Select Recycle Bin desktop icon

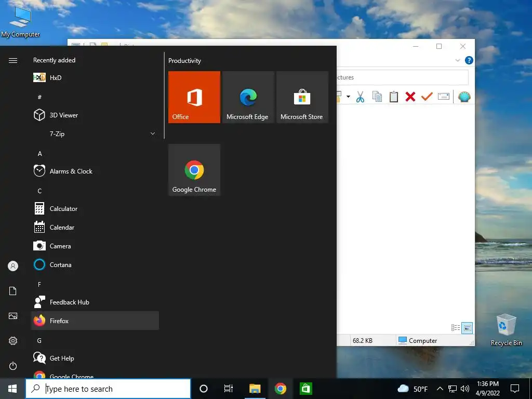[506, 330]
